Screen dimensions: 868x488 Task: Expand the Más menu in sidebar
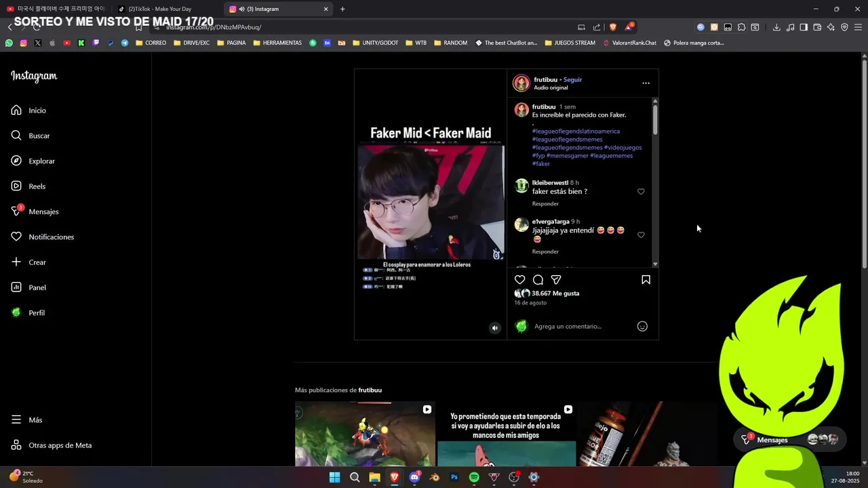coord(26,420)
